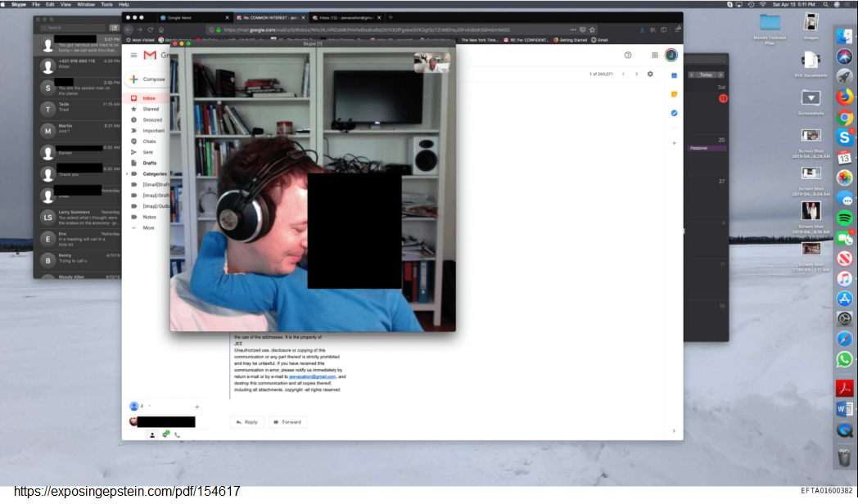Viewport: 858px width, 504px height.
Task: Click the jeevacation@gmail.com email link
Action: pos(312,376)
